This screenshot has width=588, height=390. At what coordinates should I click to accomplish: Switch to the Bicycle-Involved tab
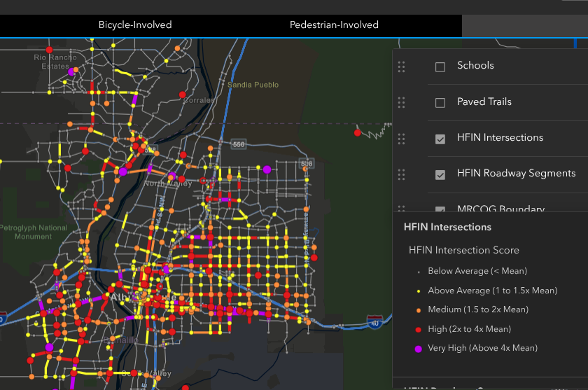[x=135, y=25]
